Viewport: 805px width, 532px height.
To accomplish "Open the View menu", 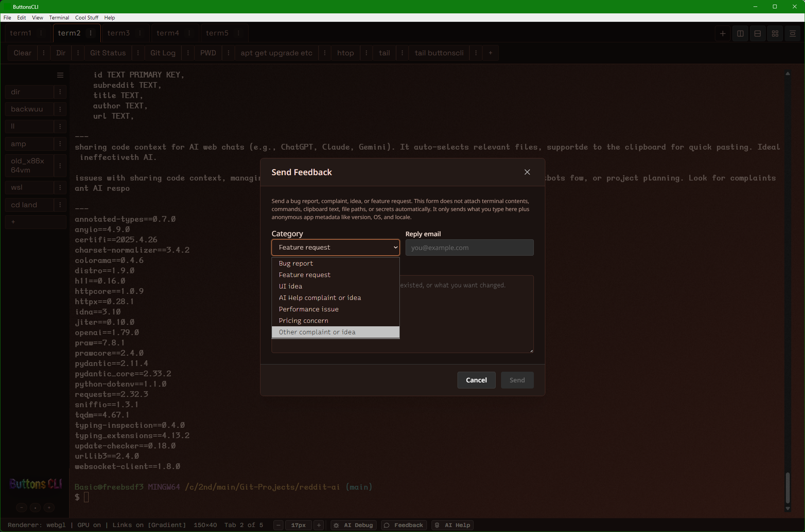I will click(x=37, y=18).
